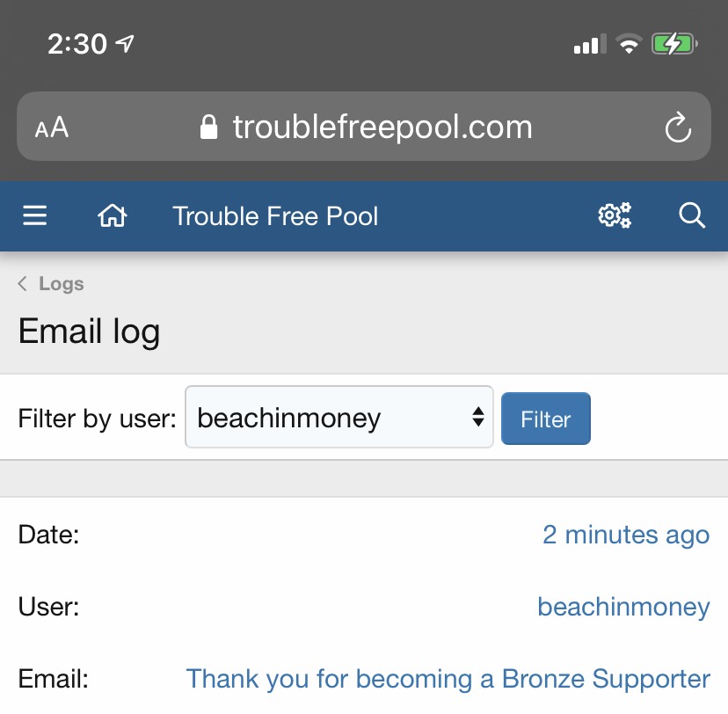Open the '2 minutes ago' date link
The width and height of the screenshot is (728, 714).
(x=626, y=535)
